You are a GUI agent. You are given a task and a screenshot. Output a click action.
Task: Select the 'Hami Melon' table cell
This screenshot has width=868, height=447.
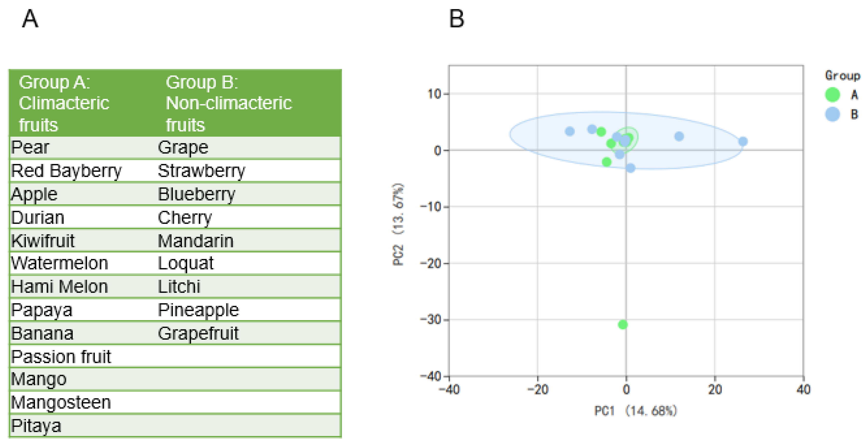(x=60, y=286)
